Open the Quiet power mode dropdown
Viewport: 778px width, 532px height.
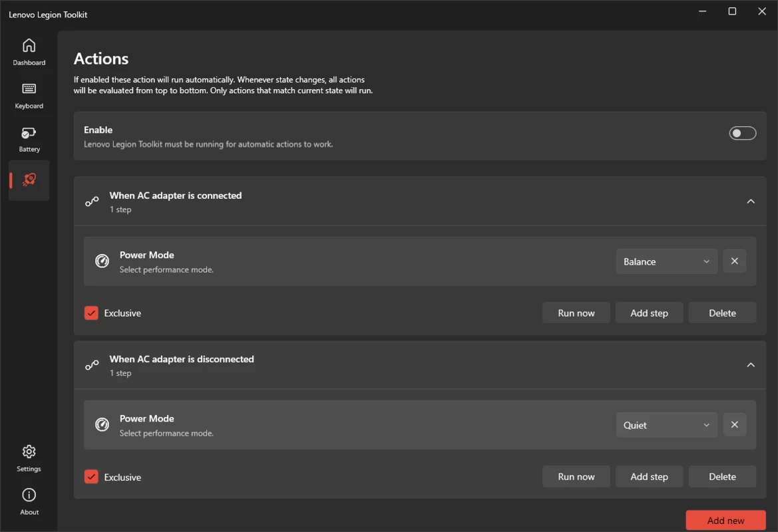[x=667, y=425]
